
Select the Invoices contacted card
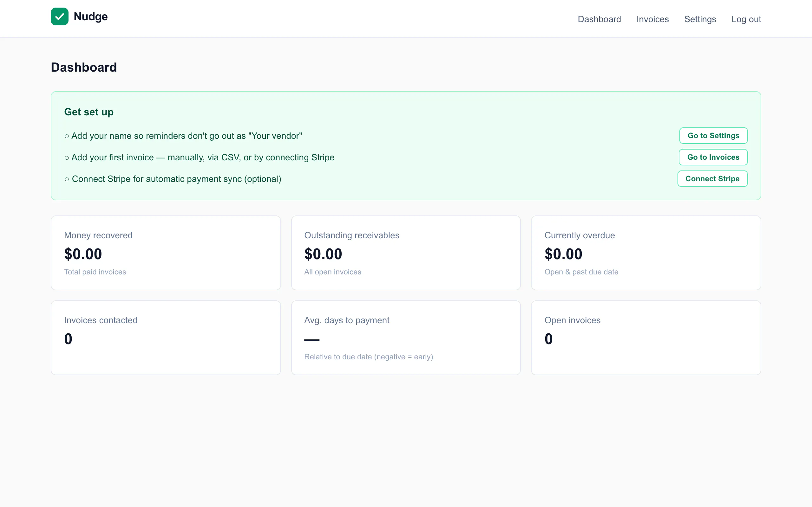[166, 338]
